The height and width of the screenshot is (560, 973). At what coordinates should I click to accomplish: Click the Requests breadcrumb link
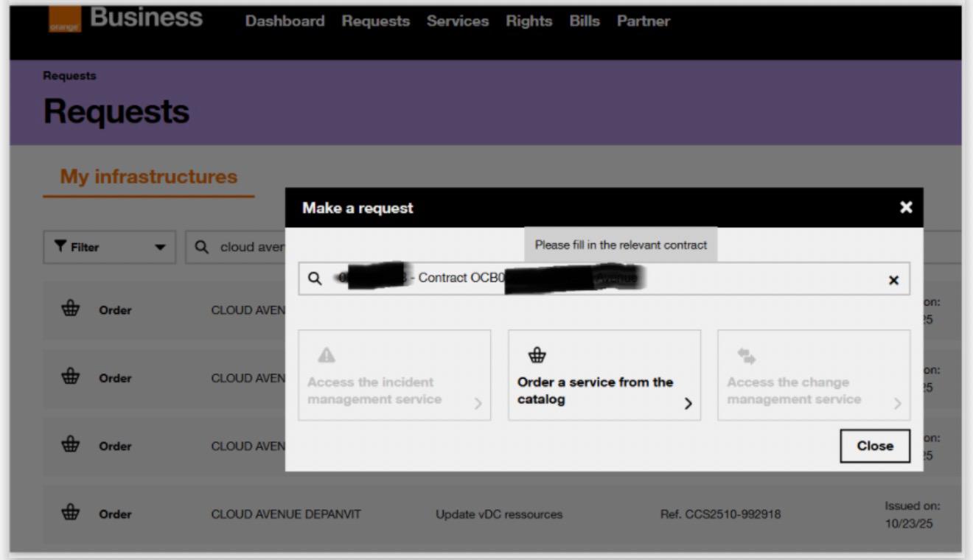(69, 76)
